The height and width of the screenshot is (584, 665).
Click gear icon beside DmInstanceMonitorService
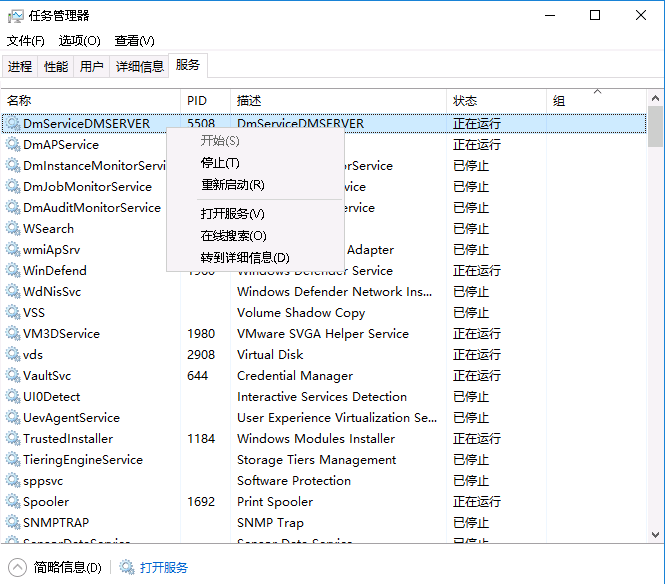pyautogui.click(x=13, y=165)
